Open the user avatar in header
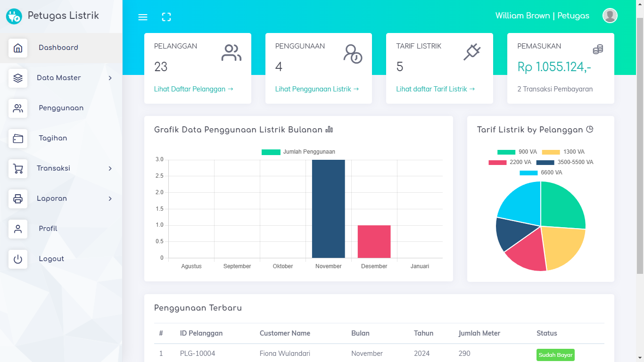This screenshot has width=644, height=362. [610, 16]
